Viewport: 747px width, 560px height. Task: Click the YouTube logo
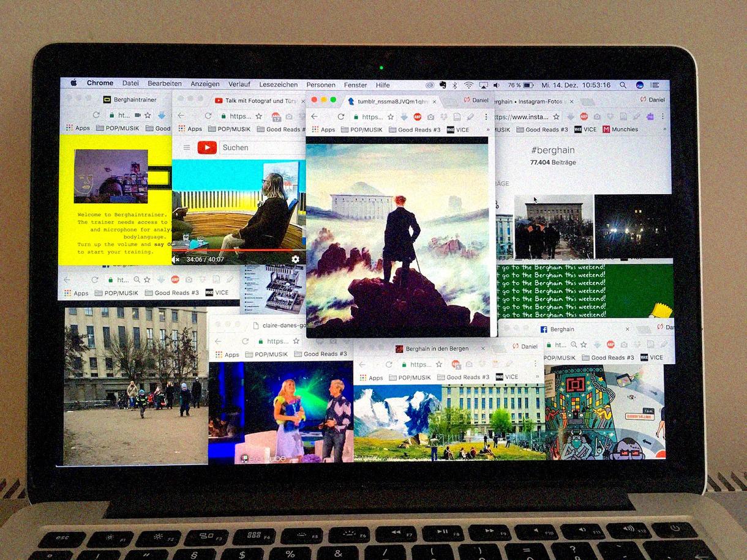click(207, 147)
